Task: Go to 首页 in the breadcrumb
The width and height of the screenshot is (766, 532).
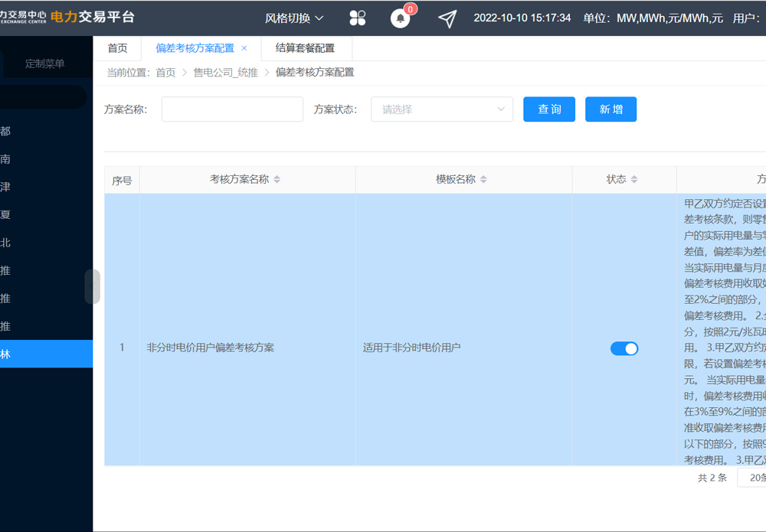Action: 165,73
